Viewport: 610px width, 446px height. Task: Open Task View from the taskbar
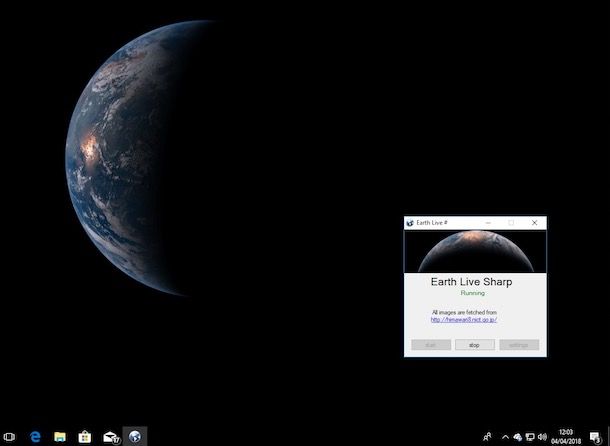tap(10, 437)
